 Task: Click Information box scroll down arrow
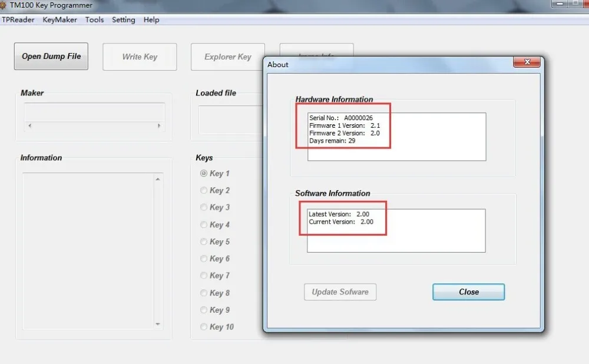[158, 324]
